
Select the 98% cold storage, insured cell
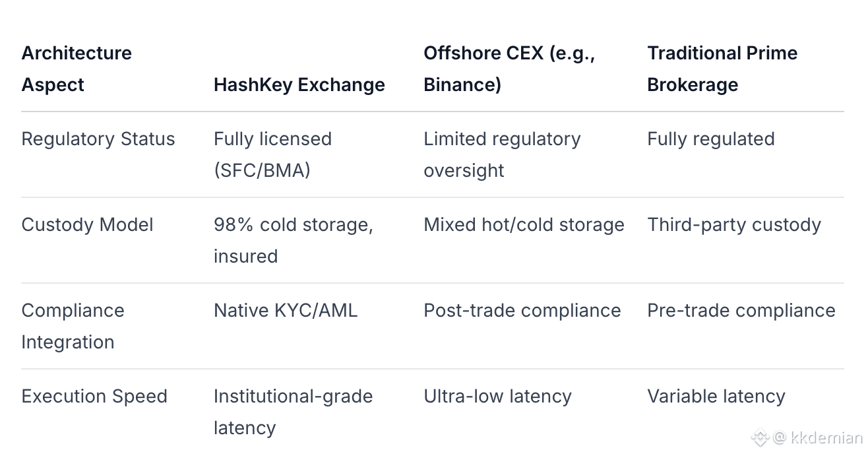point(293,240)
